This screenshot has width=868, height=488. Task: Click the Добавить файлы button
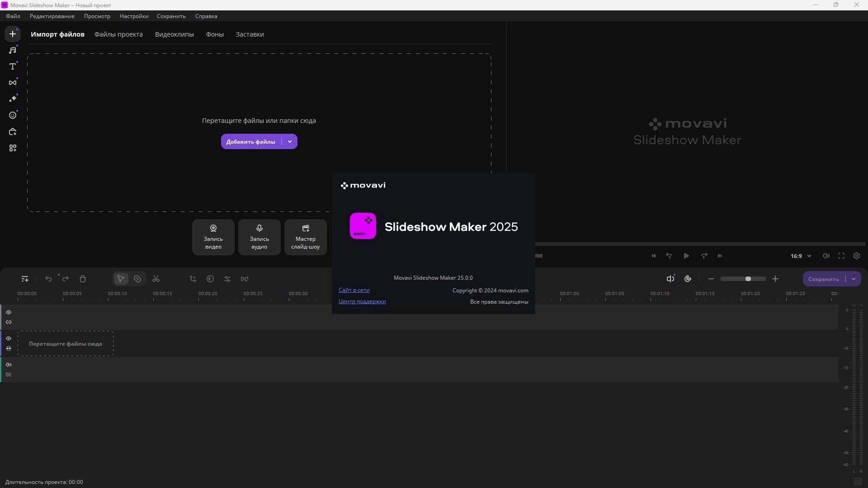(x=251, y=142)
